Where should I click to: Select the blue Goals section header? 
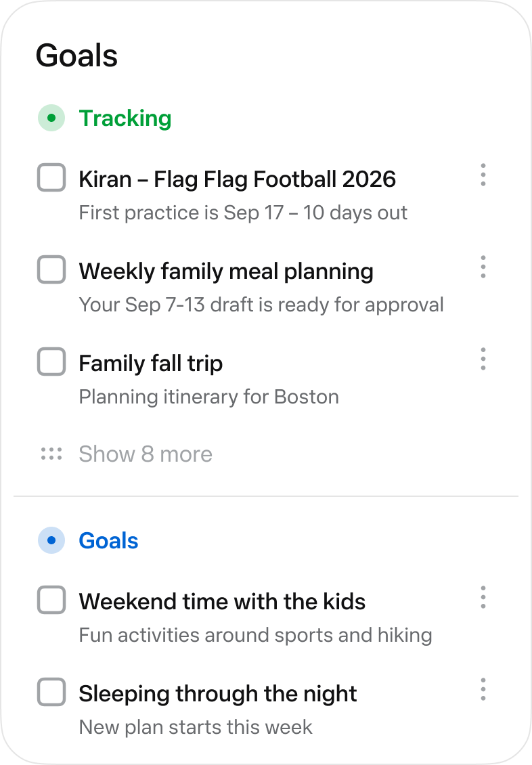pyautogui.click(x=109, y=540)
